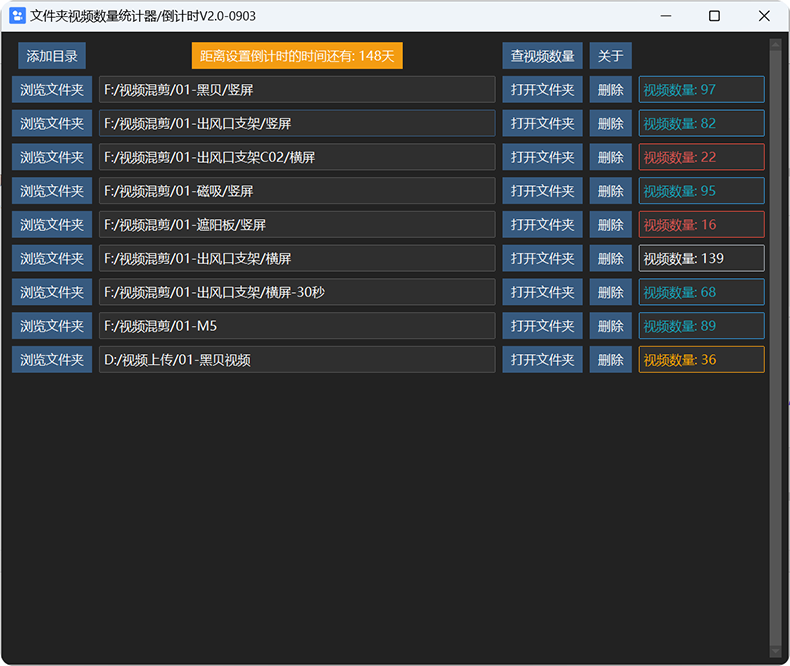Delete the 01-出风口支架C02/横屏 row

click(611, 157)
